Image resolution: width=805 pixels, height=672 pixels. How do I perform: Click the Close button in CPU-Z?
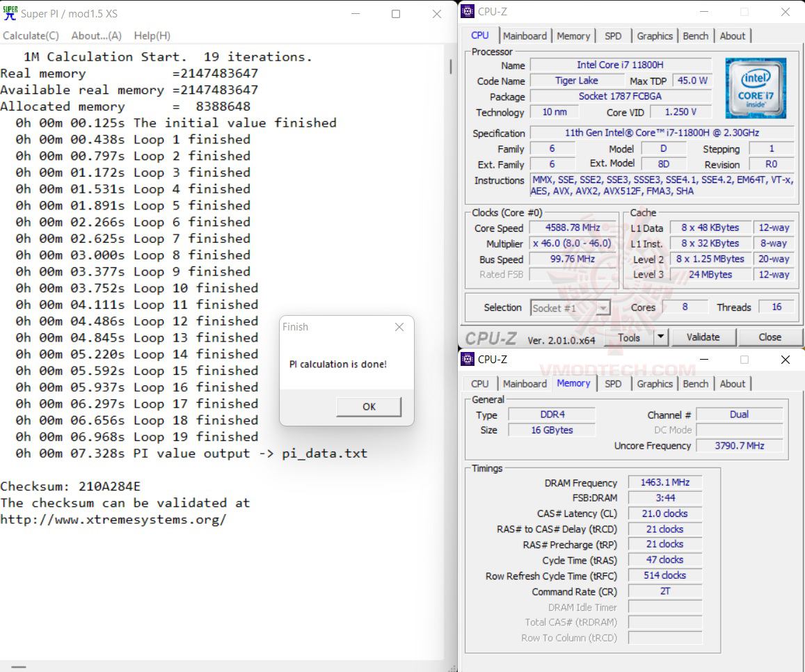point(770,337)
